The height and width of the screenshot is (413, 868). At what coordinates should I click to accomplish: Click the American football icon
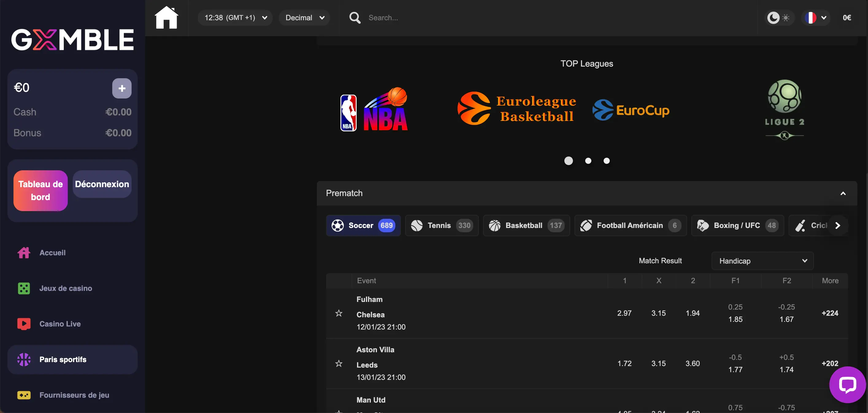[x=586, y=225]
